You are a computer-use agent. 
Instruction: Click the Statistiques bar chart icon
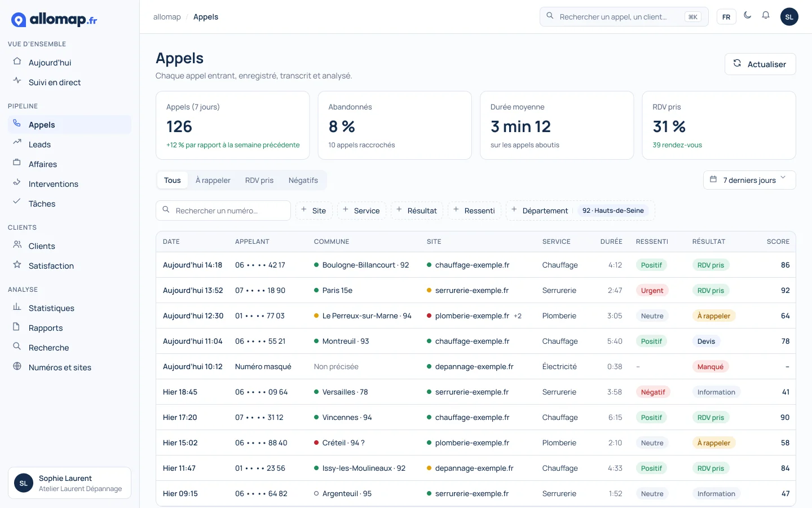[x=17, y=307]
